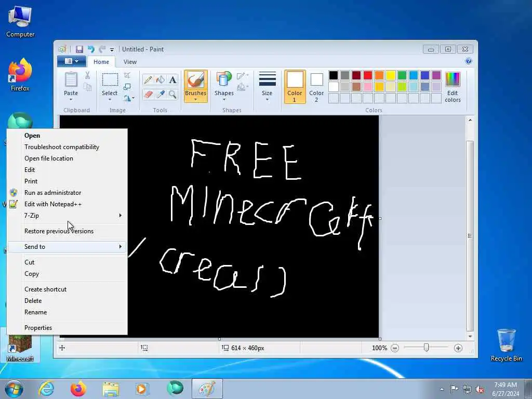The height and width of the screenshot is (399, 532).
Task: Open the Paint application menu dropdown
Action: tap(71, 61)
